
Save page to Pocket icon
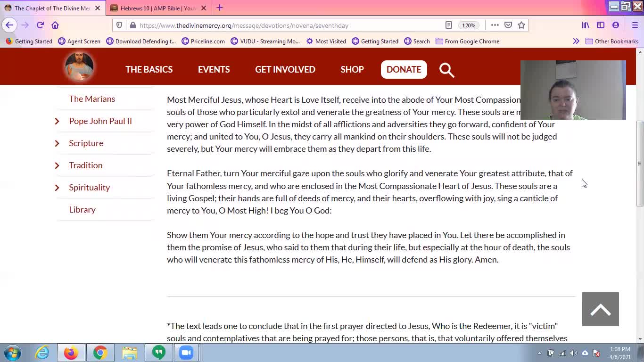(x=508, y=25)
